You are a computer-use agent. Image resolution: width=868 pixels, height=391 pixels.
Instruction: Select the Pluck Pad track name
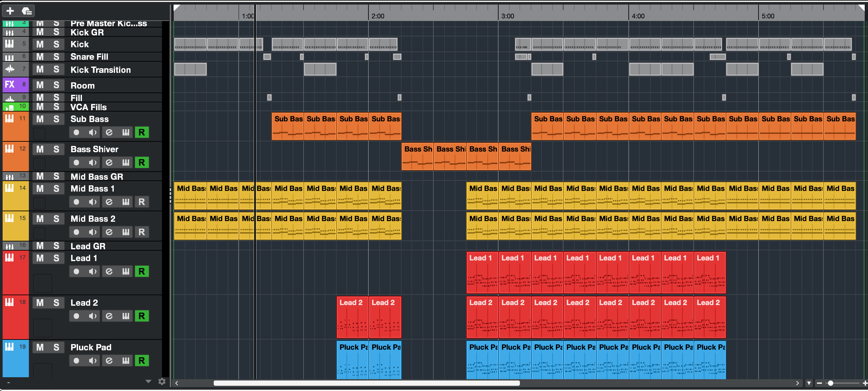click(91, 347)
